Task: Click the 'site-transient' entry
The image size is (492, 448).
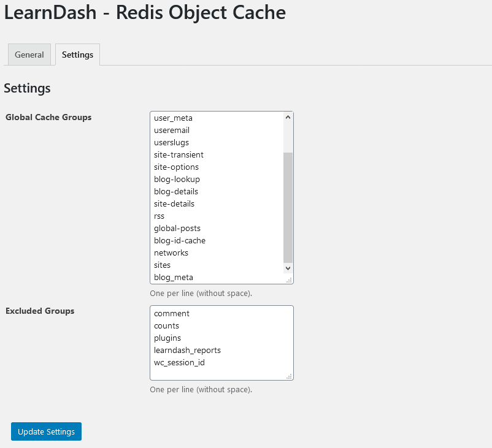Action: tap(179, 155)
